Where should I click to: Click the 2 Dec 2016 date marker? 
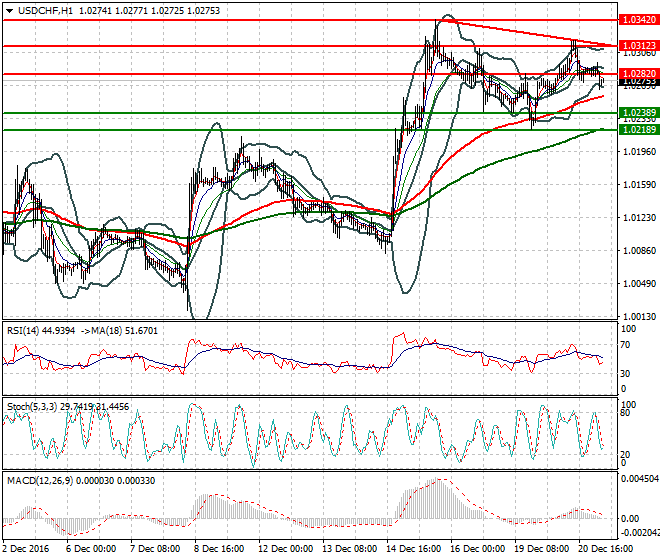[26, 549]
